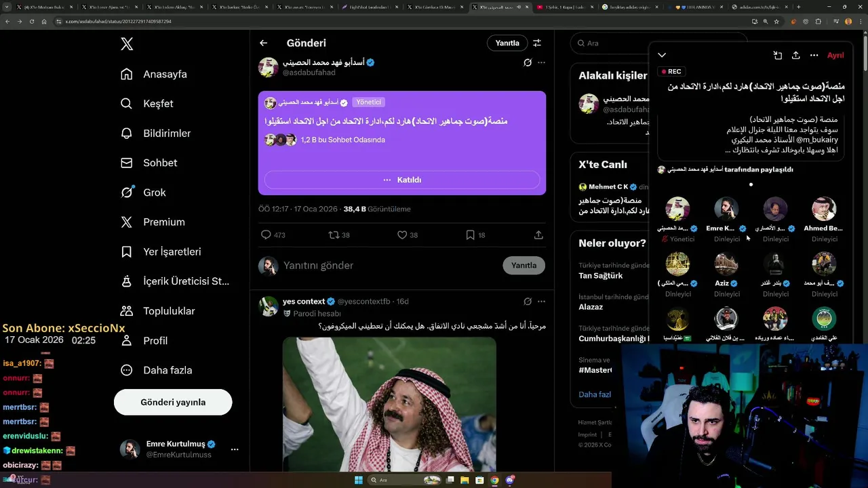
Task: Open File Explorer from the taskbar
Action: coord(465,480)
